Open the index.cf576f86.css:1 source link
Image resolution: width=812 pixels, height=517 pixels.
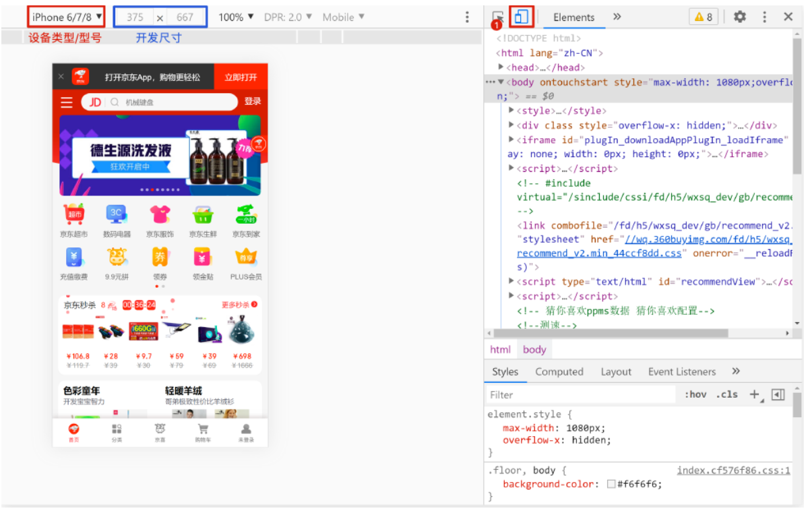(x=734, y=470)
